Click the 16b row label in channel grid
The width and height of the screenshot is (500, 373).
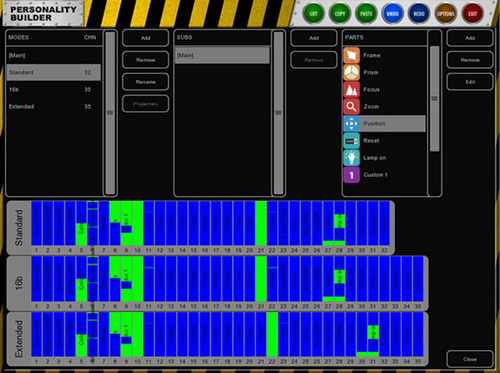[19, 283]
